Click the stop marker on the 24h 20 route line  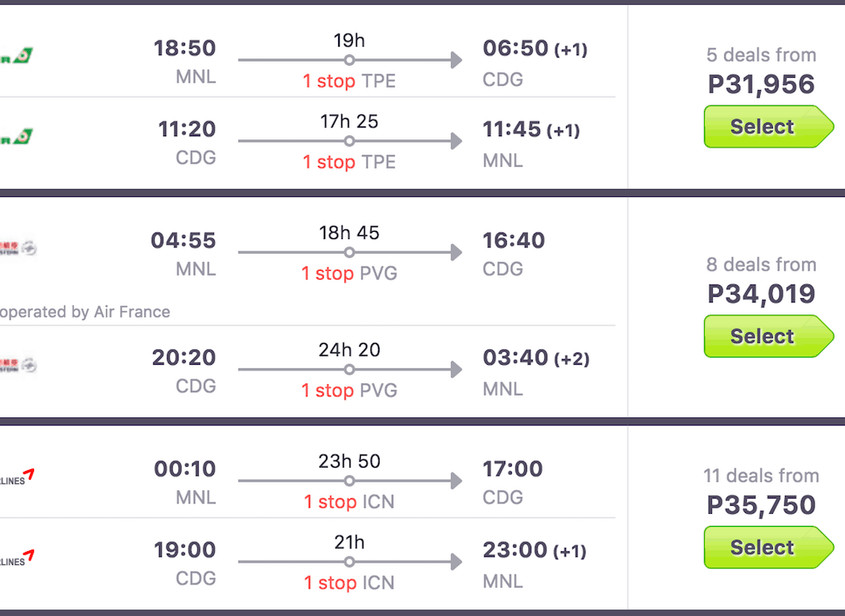coord(349,370)
